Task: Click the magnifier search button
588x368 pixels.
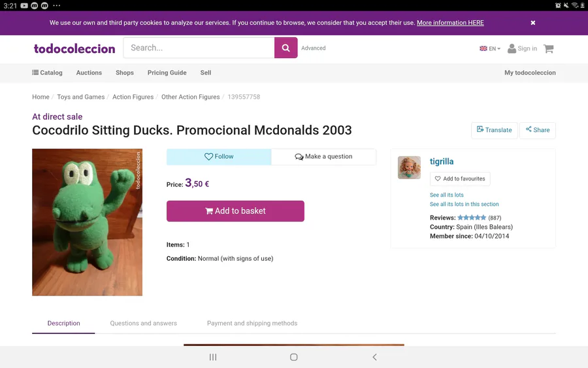Action: pos(286,48)
